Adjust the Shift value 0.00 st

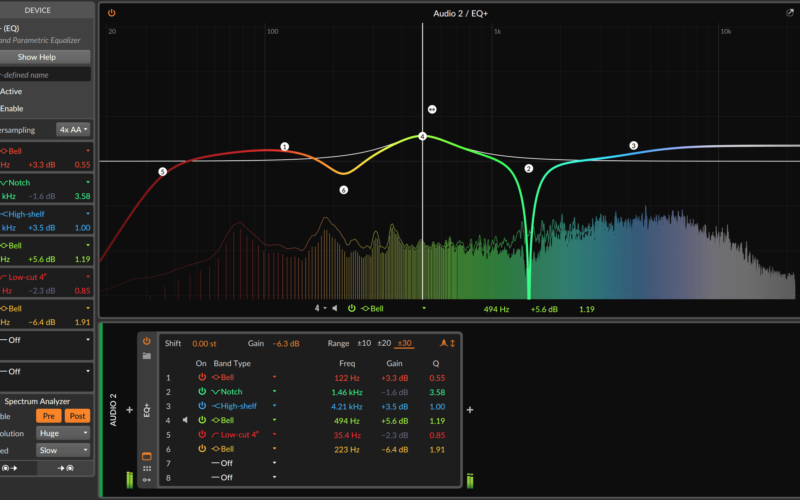coord(204,343)
